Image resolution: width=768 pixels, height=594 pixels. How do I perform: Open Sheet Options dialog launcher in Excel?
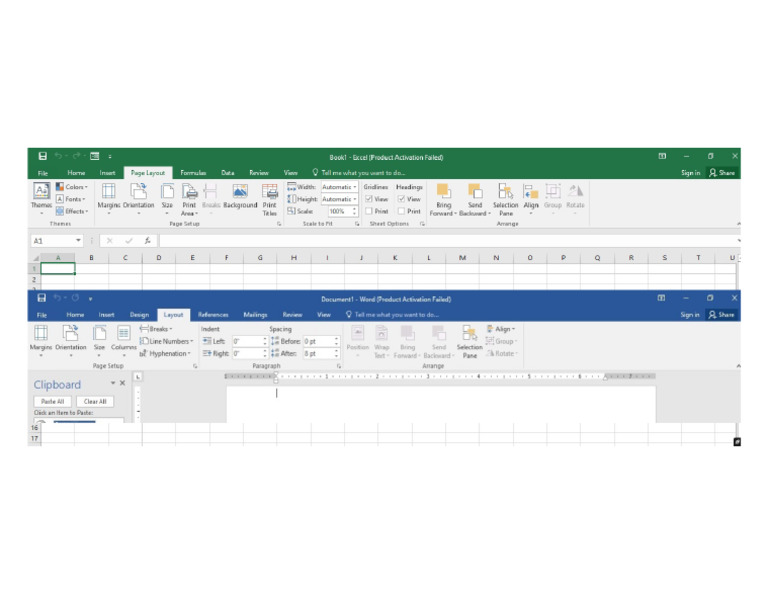(x=422, y=224)
